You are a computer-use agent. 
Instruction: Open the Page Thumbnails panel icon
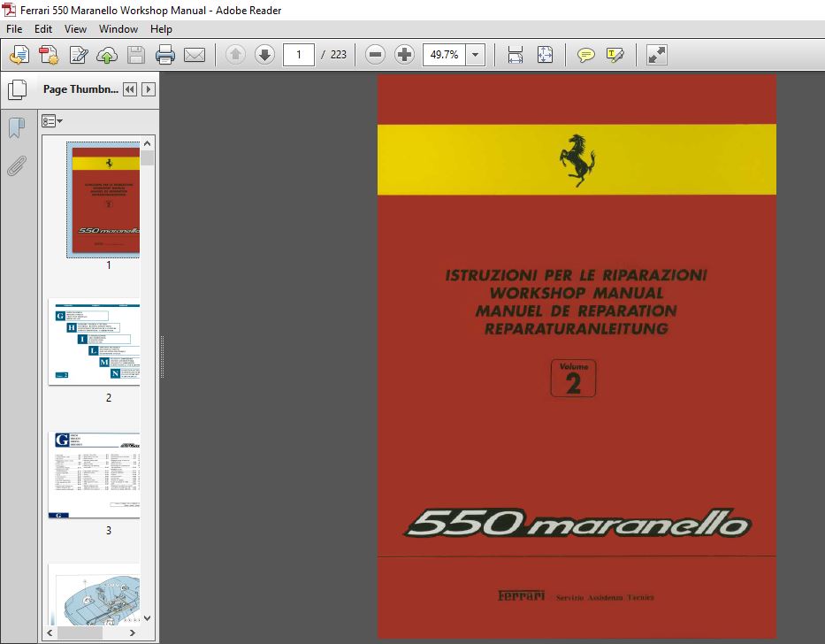click(18, 89)
